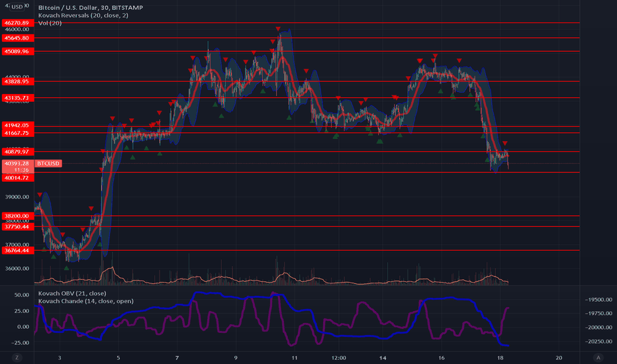Click the -19500.00 OBV scale value
617x364 pixels.
(598, 299)
